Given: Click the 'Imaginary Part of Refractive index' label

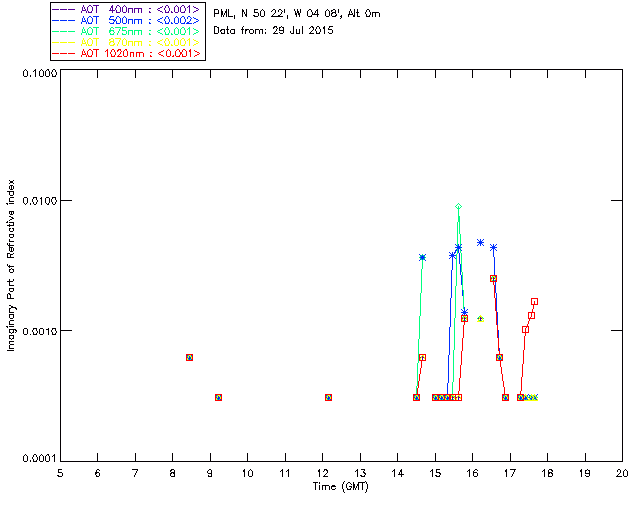Looking at the screenshot, I should [x=11, y=265].
